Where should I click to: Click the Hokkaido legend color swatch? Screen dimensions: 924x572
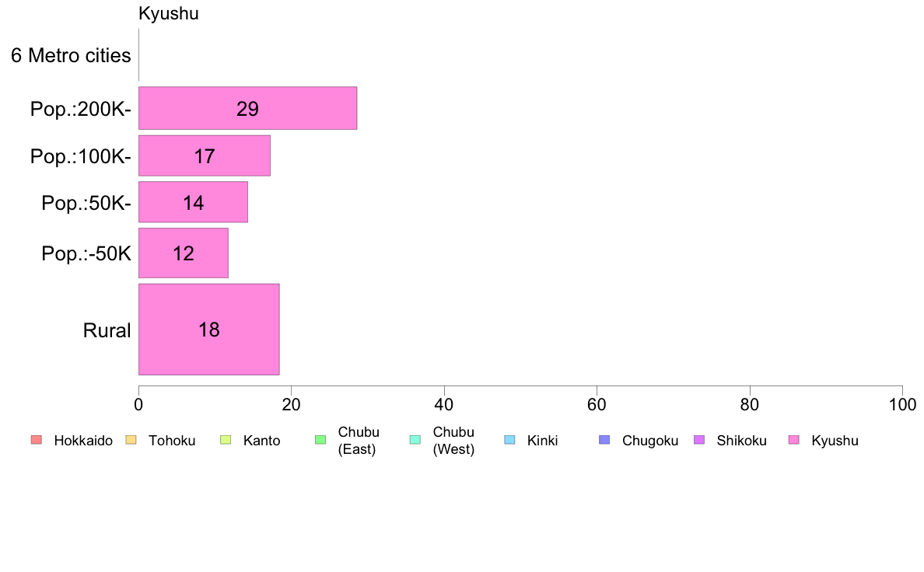click(37, 440)
